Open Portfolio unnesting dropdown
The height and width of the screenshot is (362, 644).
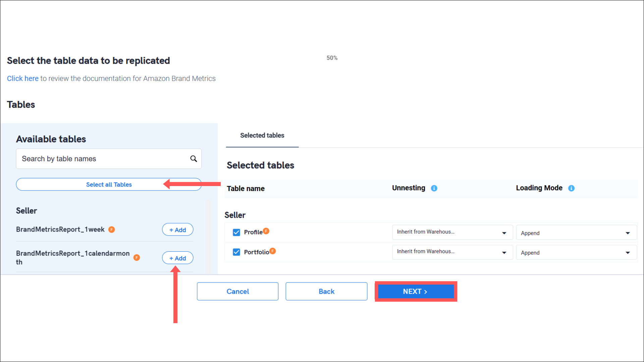pos(452,252)
